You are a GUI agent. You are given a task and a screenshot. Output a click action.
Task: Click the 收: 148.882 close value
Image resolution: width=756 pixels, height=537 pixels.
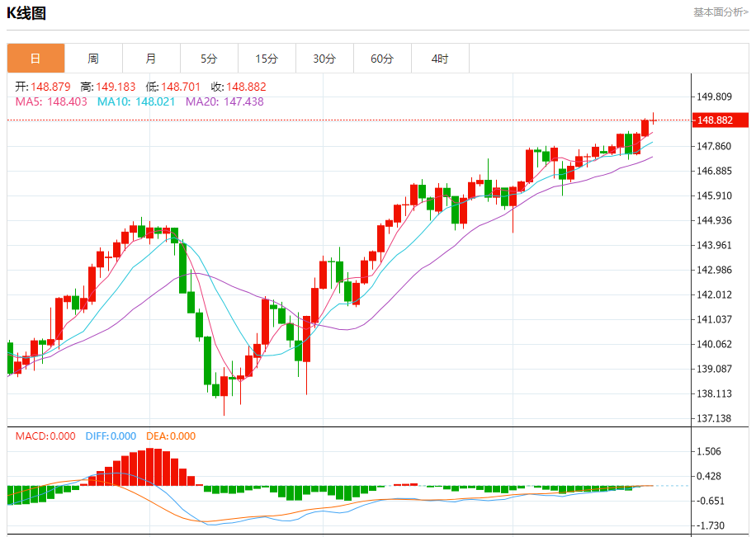(239, 87)
